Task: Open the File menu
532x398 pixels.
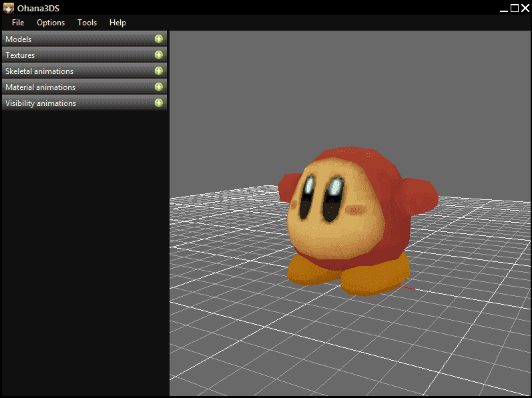Action: (x=18, y=23)
